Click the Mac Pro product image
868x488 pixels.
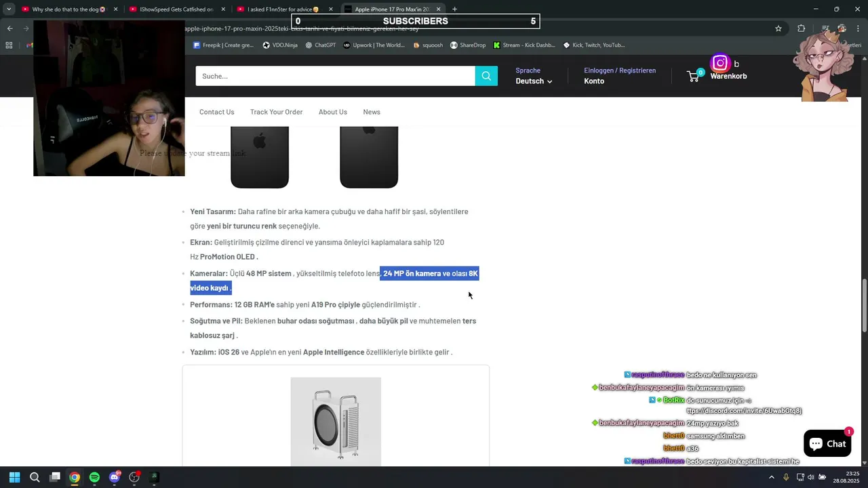[336, 422]
